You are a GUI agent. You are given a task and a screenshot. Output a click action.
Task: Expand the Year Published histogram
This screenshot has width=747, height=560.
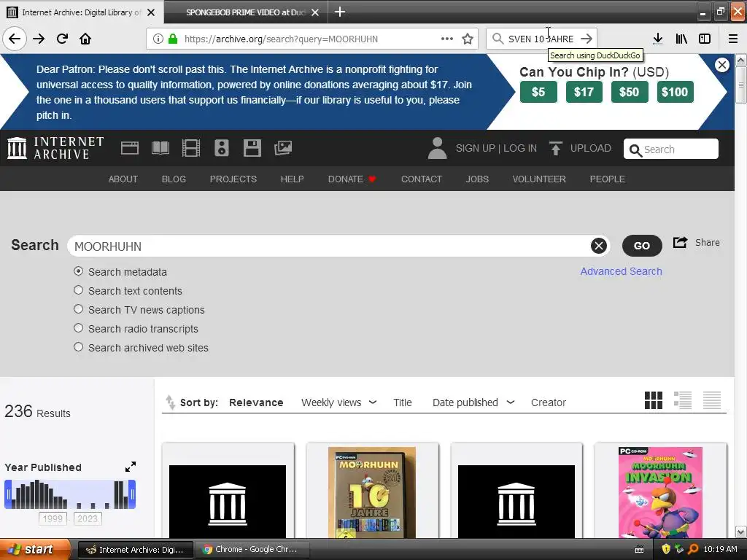coord(130,467)
